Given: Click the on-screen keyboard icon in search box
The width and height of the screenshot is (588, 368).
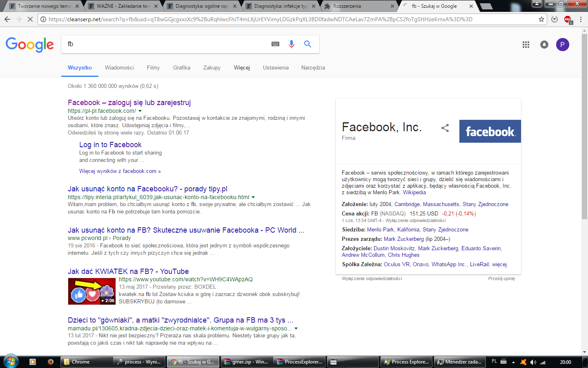Looking at the screenshot, I should (x=275, y=44).
